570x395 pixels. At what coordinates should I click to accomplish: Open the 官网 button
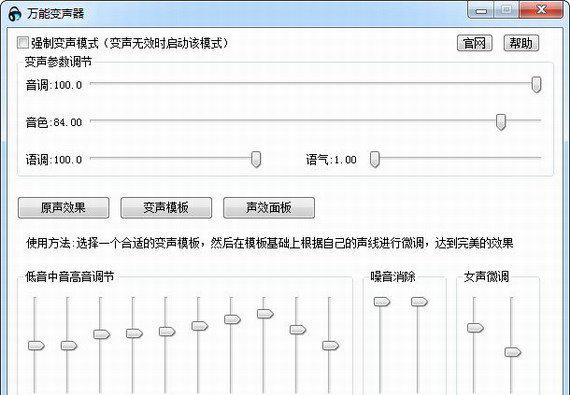(474, 43)
